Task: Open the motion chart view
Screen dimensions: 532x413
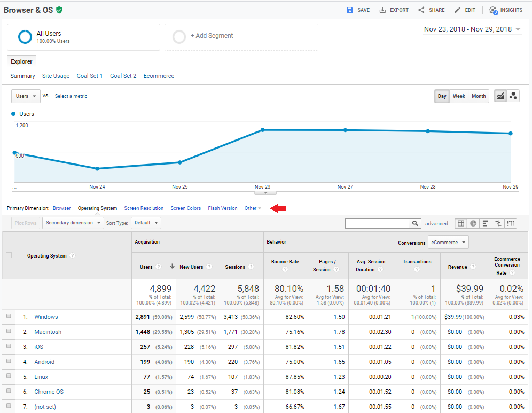Action: [513, 96]
